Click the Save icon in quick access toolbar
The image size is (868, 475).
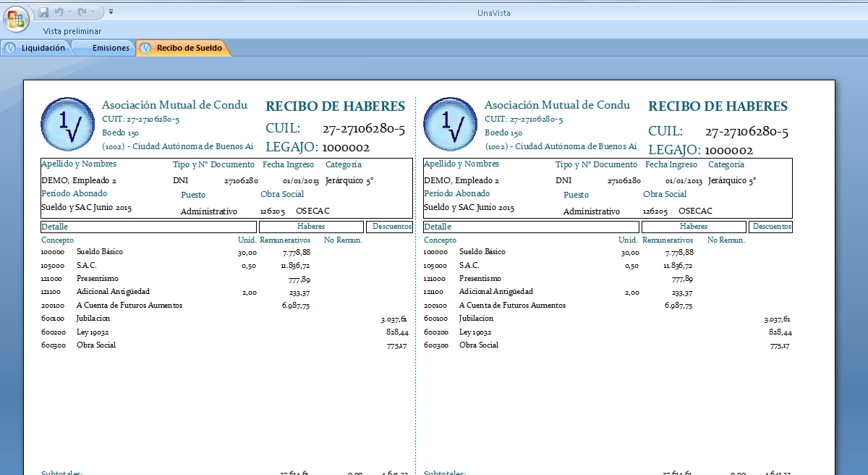(x=43, y=12)
